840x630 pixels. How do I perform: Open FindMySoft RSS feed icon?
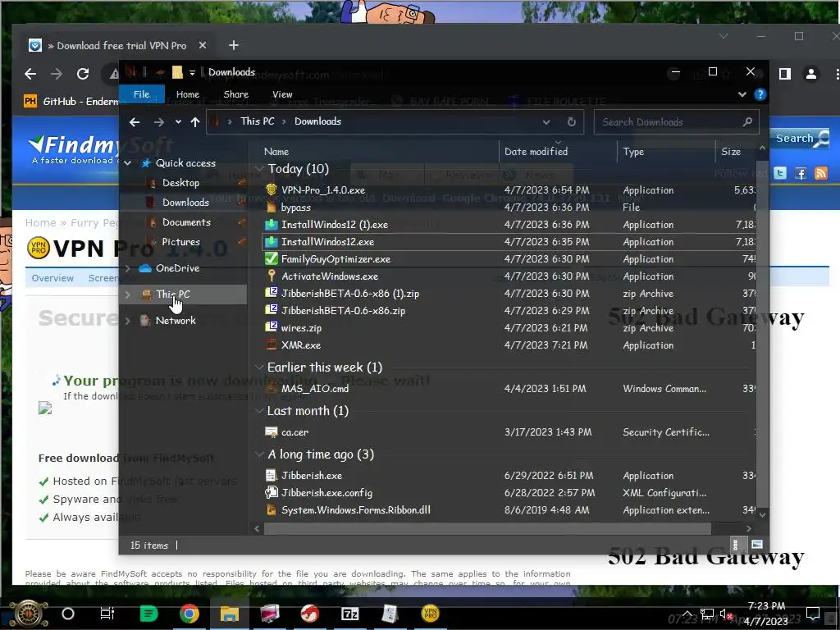point(820,173)
